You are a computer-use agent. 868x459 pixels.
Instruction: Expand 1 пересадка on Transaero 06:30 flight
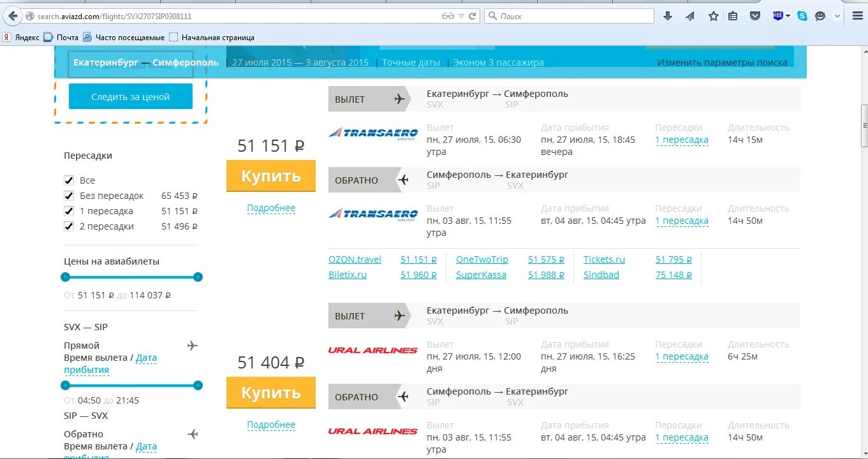682,140
